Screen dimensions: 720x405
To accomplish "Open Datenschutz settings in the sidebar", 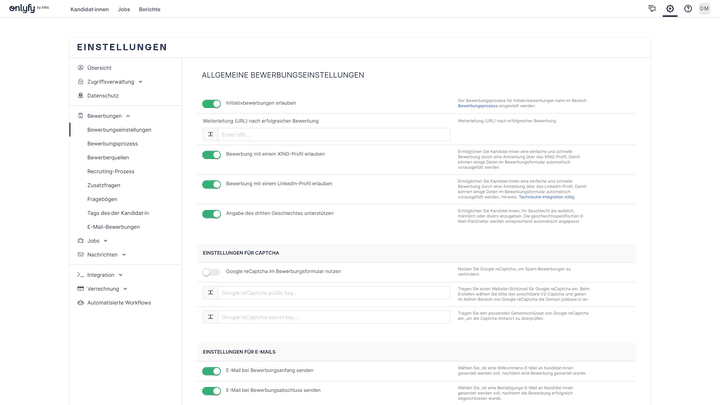I will 102,96.
